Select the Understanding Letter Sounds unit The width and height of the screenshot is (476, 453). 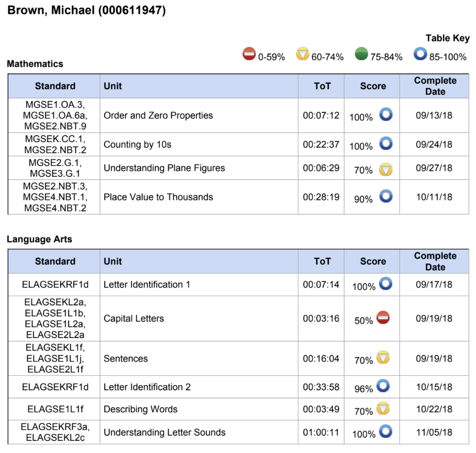click(165, 432)
